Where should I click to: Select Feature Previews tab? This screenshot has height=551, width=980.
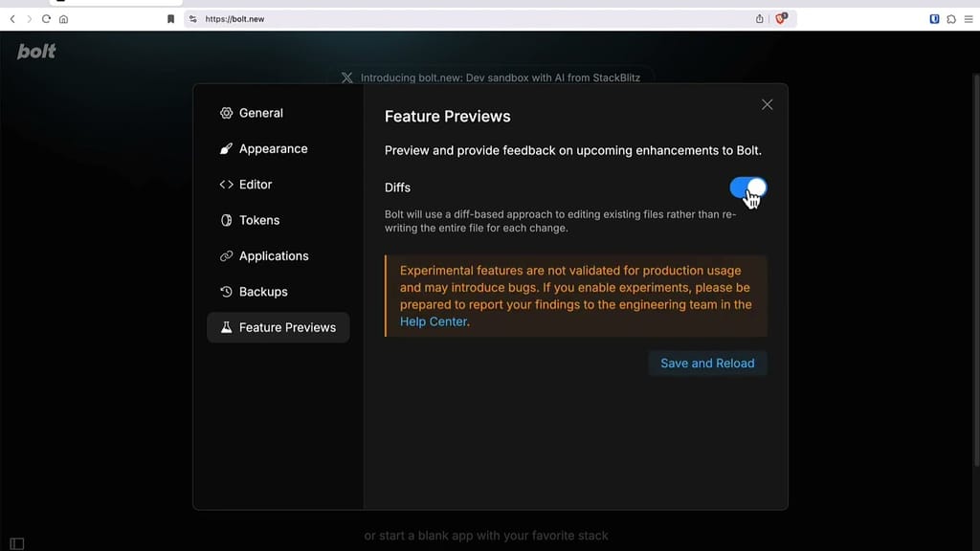(278, 327)
